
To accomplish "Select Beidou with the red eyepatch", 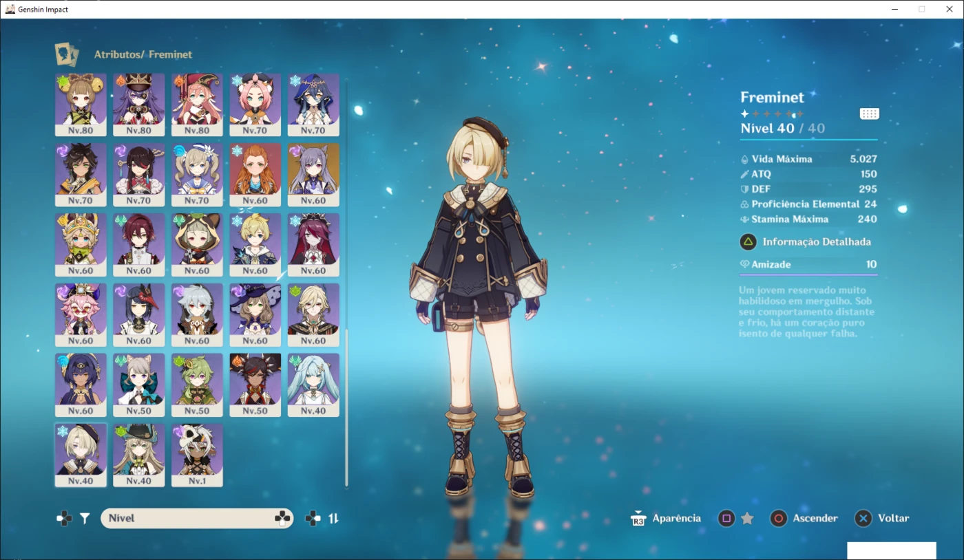I will [x=138, y=175].
